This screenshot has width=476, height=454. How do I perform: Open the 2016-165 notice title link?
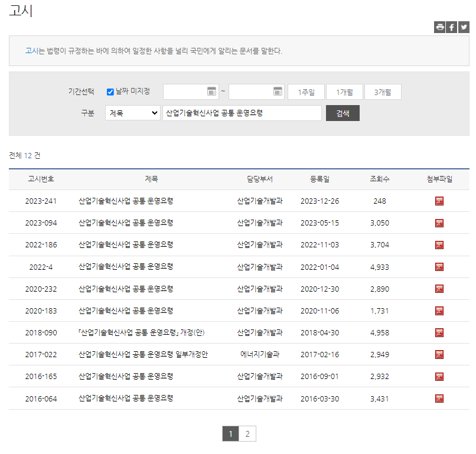click(x=126, y=376)
